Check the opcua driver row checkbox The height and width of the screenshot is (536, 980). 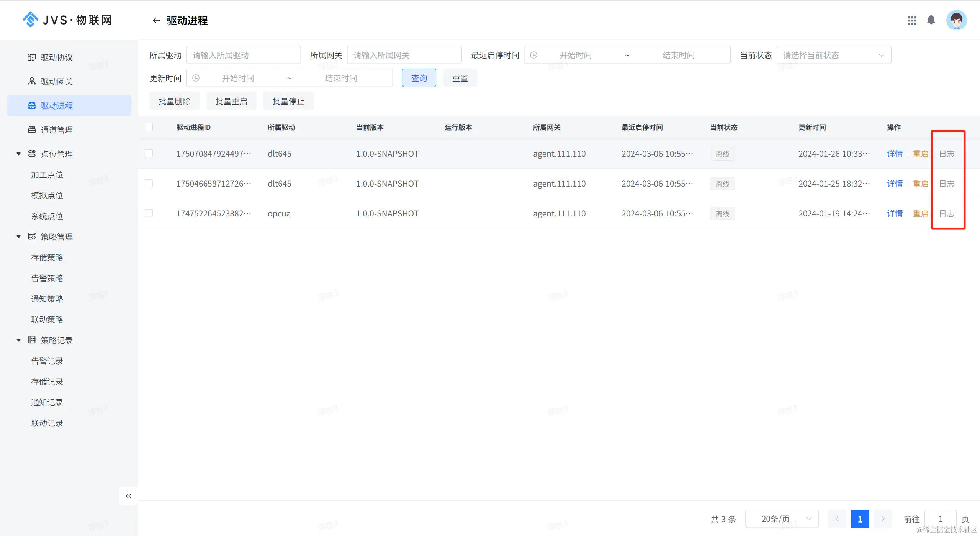point(149,213)
